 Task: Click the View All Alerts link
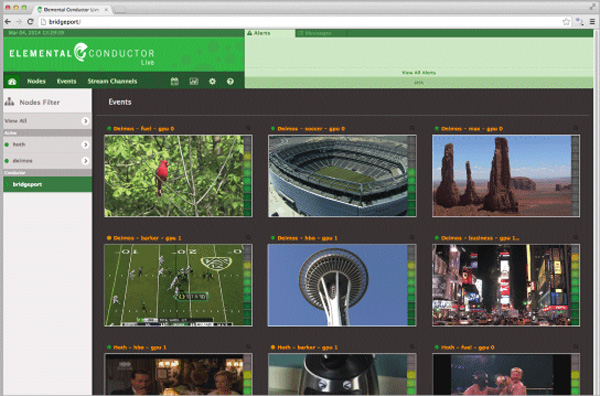[419, 72]
